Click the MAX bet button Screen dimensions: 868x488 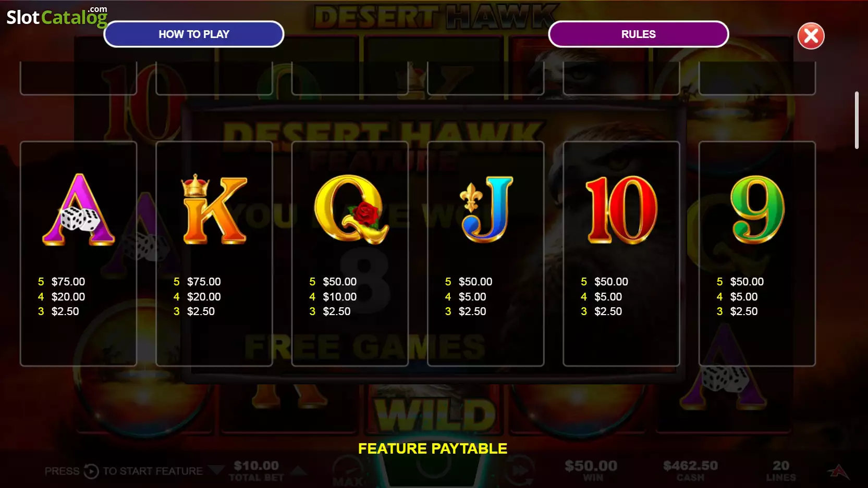[x=348, y=471]
